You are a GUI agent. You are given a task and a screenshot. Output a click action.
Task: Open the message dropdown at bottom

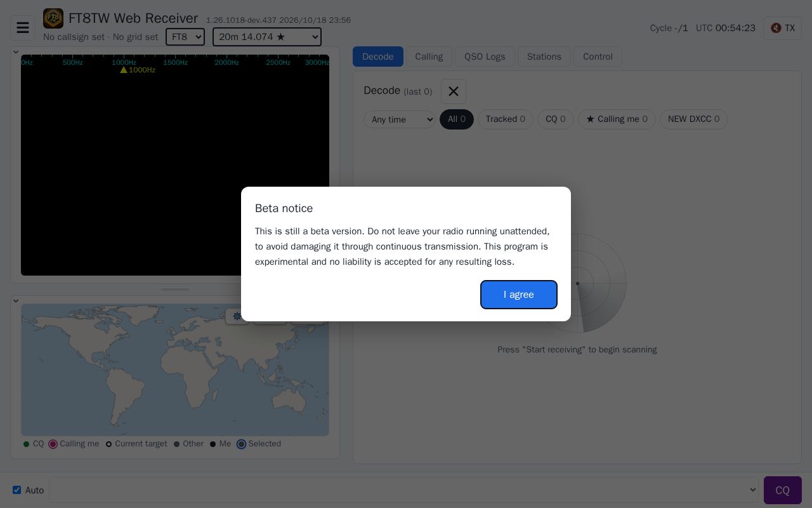click(403, 490)
